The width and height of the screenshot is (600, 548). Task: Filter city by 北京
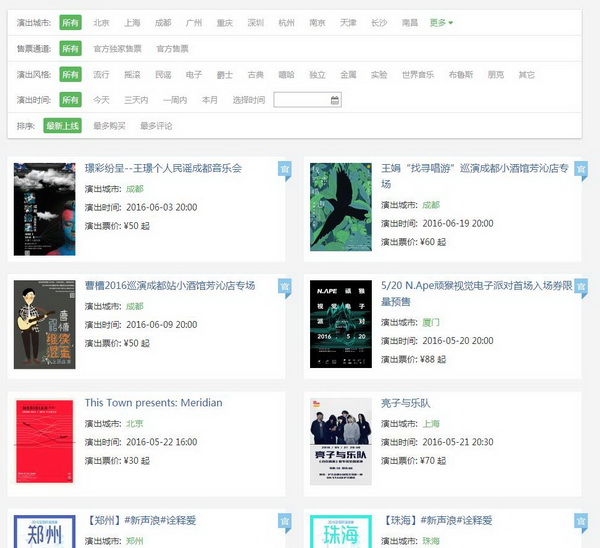[x=101, y=23]
